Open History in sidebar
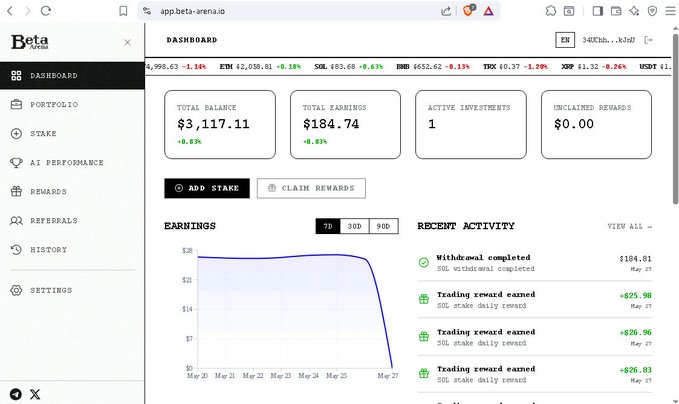This screenshot has width=679, height=404. [72, 249]
